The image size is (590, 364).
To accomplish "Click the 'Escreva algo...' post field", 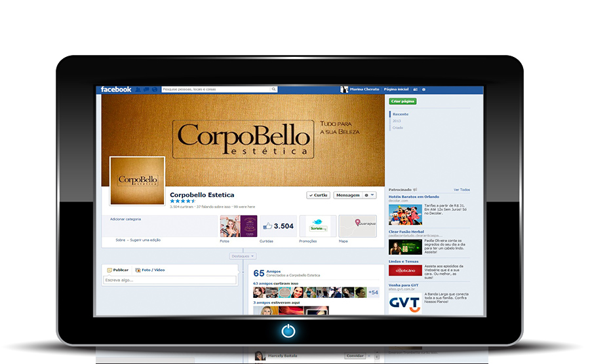I will click(170, 280).
